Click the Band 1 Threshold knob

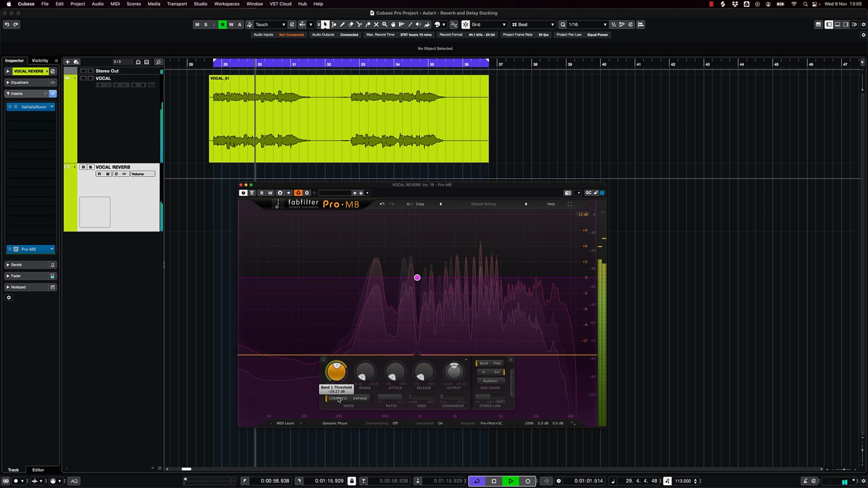(x=336, y=371)
